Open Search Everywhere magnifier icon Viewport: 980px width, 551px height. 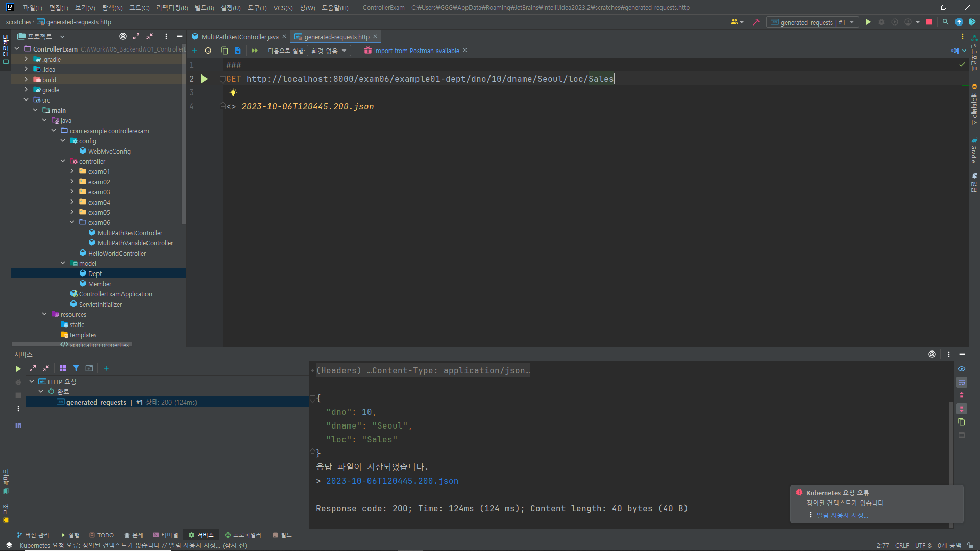point(945,22)
